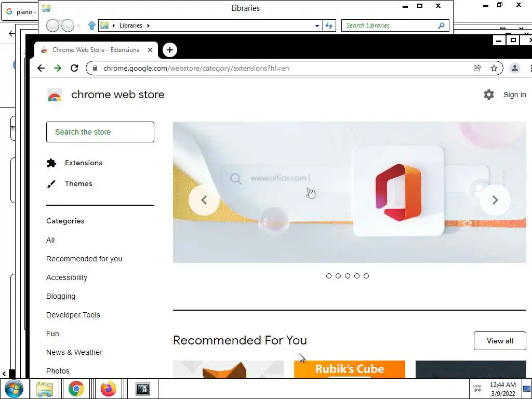Open Windows Start menu
Image resolution: width=532 pixels, height=399 pixels.
pyautogui.click(x=14, y=389)
